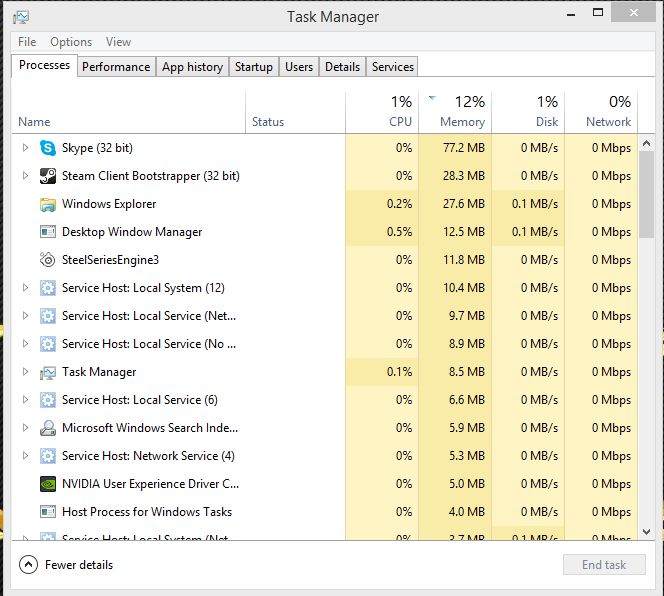This screenshot has width=664, height=596.
Task: Click the Microsoft Windows Search Indexer icon
Action: click(x=48, y=428)
